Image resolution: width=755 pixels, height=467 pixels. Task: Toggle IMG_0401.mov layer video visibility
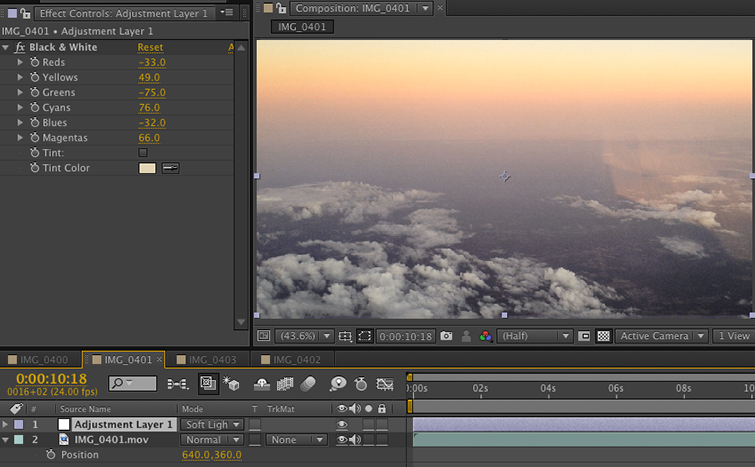click(342, 440)
